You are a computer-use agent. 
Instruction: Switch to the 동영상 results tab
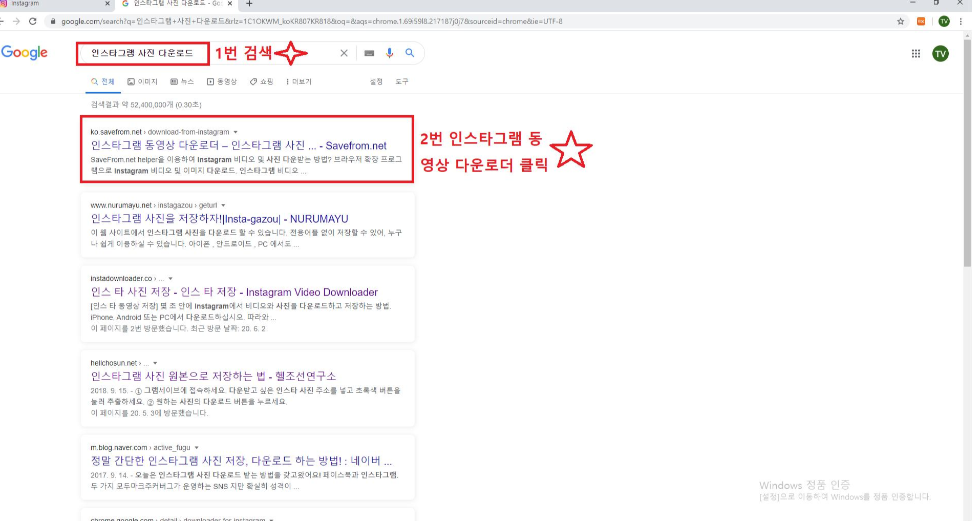click(222, 82)
